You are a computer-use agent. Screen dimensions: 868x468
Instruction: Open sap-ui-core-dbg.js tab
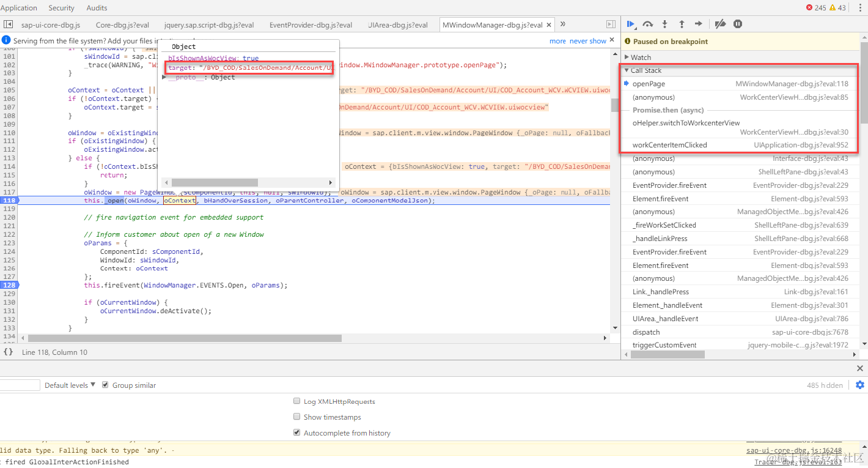pyautogui.click(x=50, y=25)
